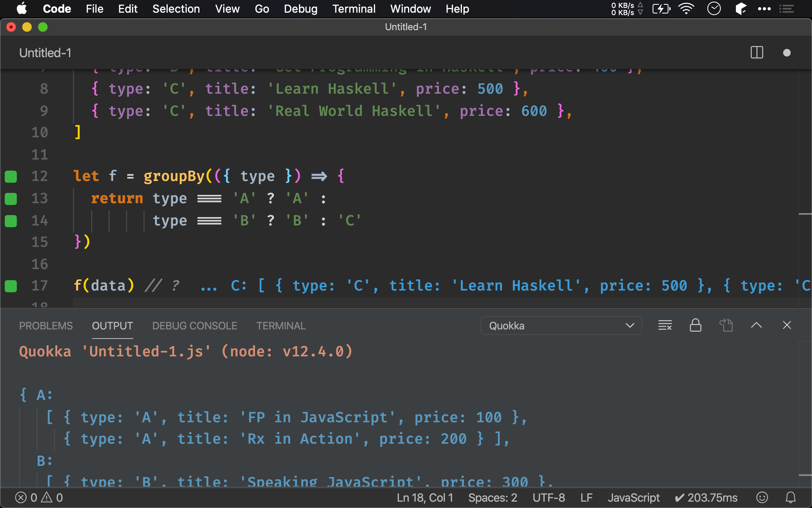Click the unsaved changes dot on the tab
Viewport: 812px width, 508px height.
coord(787,53)
